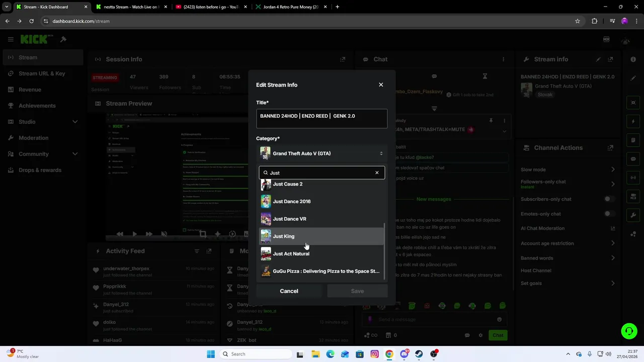Click the Cancel button
Image resolution: width=644 pixels, height=362 pixels.
[289, 291]
